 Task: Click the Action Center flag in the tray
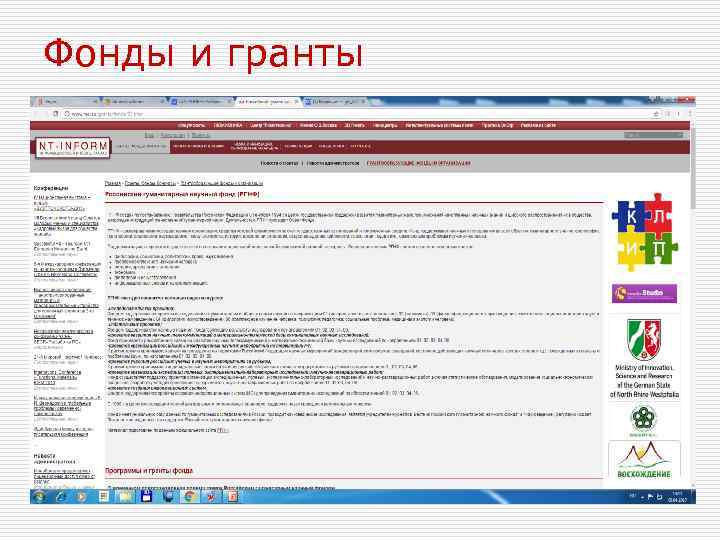pyautogui.click(x=650, y=497)
